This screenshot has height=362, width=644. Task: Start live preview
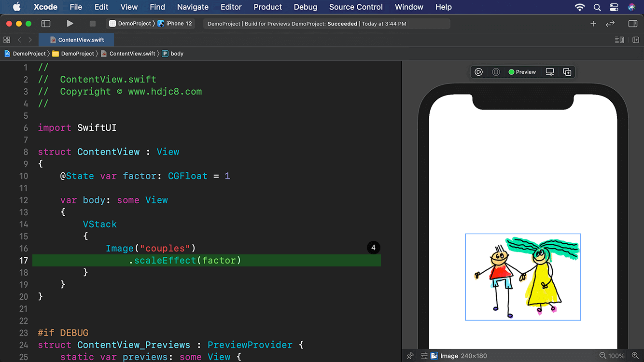[x=478, y=72]
